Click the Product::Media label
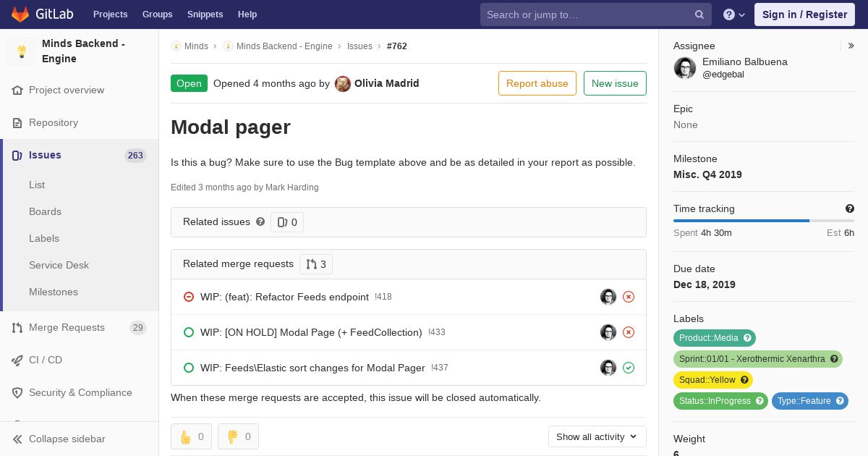 click(x=715, y=338)
